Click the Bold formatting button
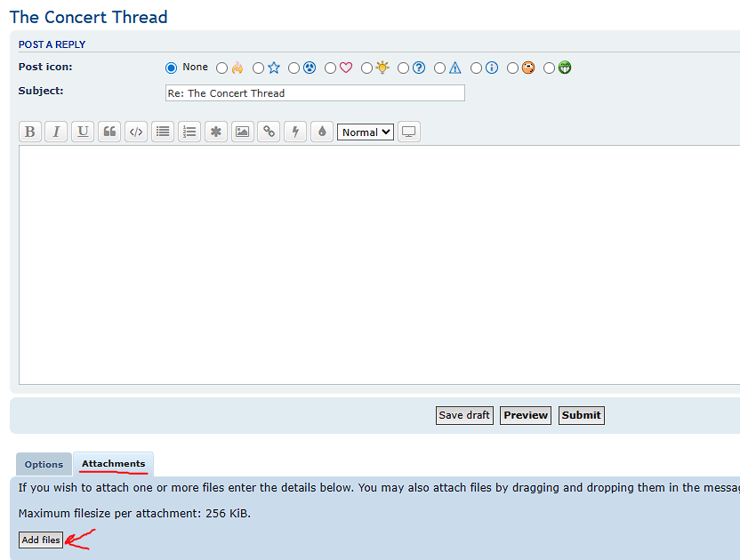This screenshot has height=560, width=740. pyautogui.click(x=30, y=132)
